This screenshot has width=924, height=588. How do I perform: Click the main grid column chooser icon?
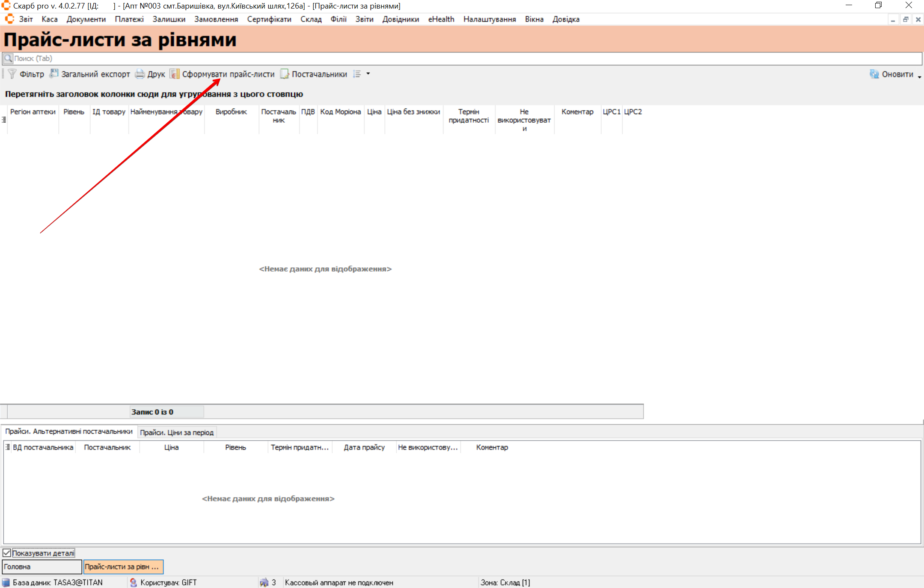point(4,120)
